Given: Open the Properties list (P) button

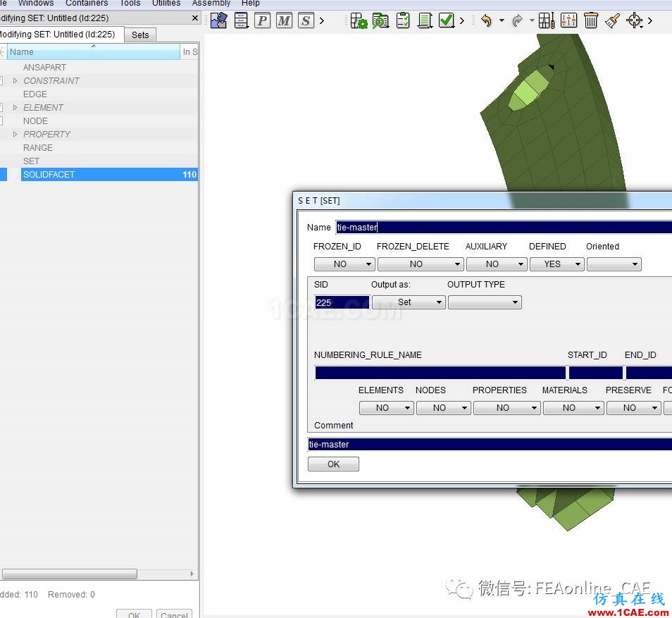Looking at the screenshot, I should coord(262,20).
